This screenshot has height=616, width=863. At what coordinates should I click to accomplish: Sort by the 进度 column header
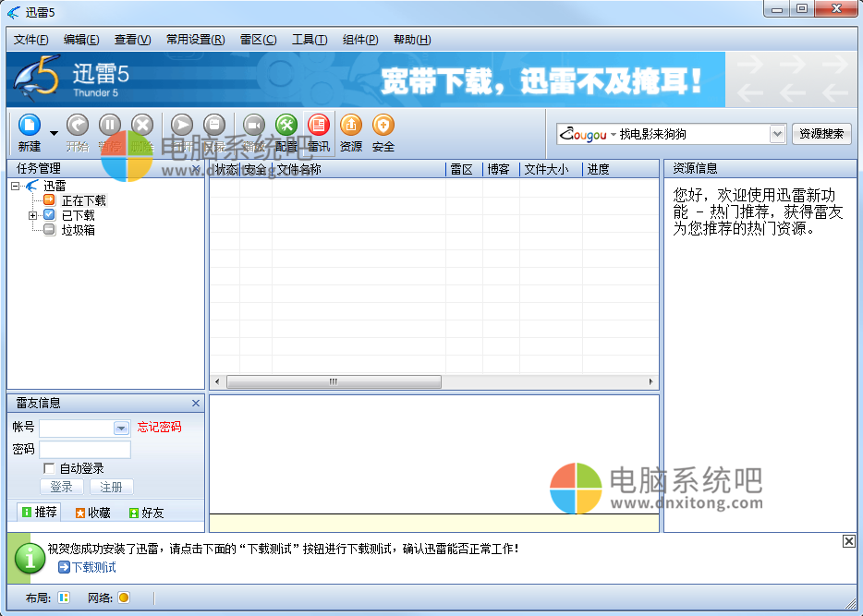click(620, 169)
